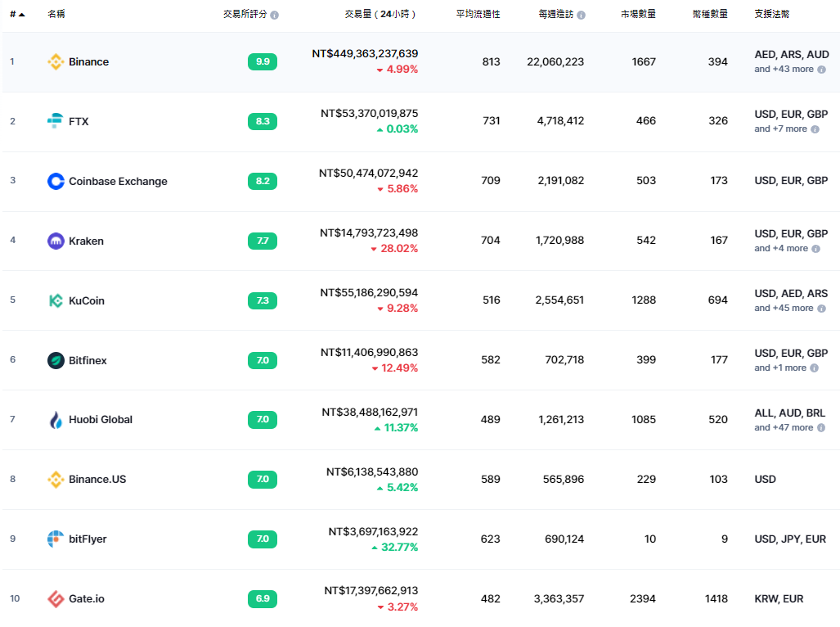The width and height of the screenshot is (840, 627).
Task: Click the bitFlyer exchange logo
Action: (56, 539)
